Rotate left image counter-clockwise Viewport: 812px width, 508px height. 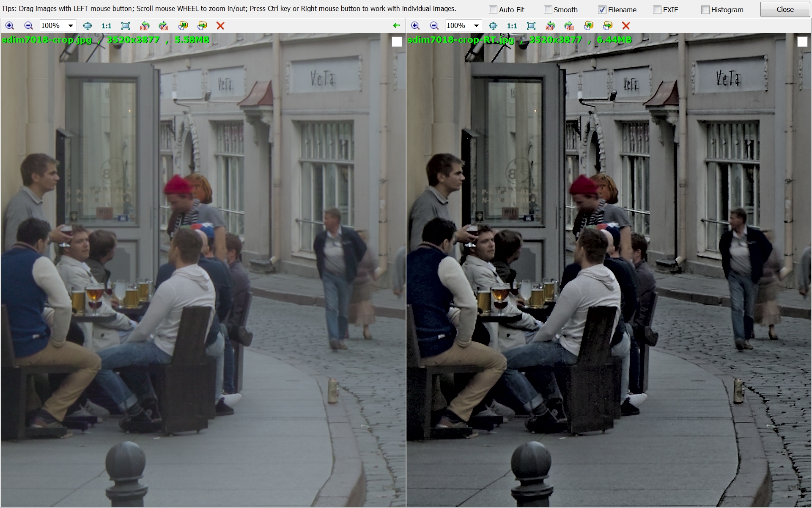(145, 26)
